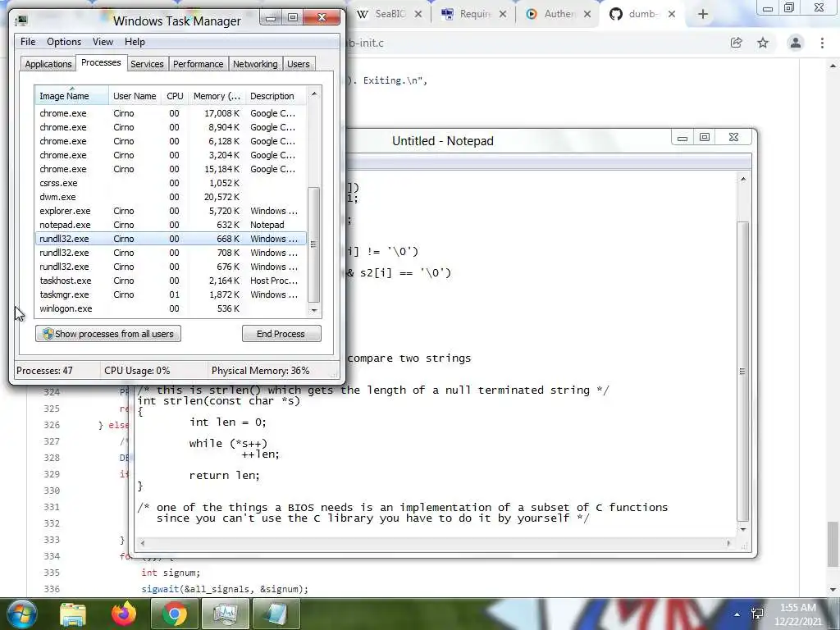Open a new Chrome tab
The image size is (840, 630).
click(703, 15)
